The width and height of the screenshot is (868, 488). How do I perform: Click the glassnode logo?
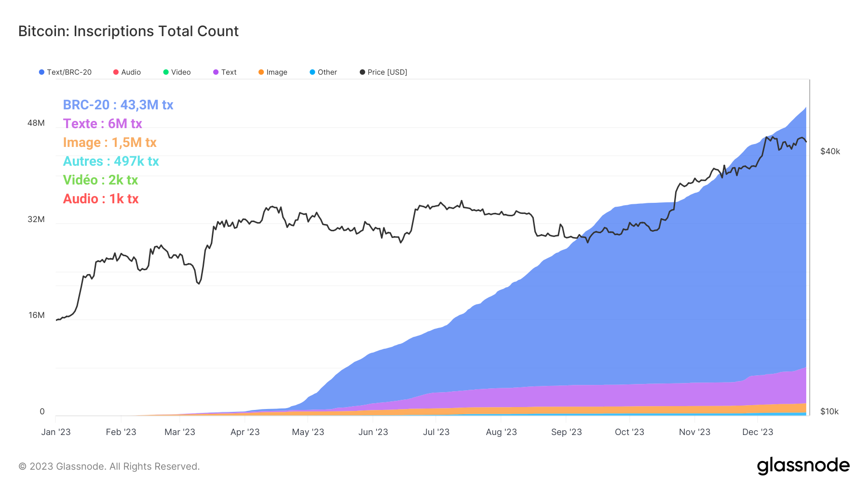tap(803, 466)
